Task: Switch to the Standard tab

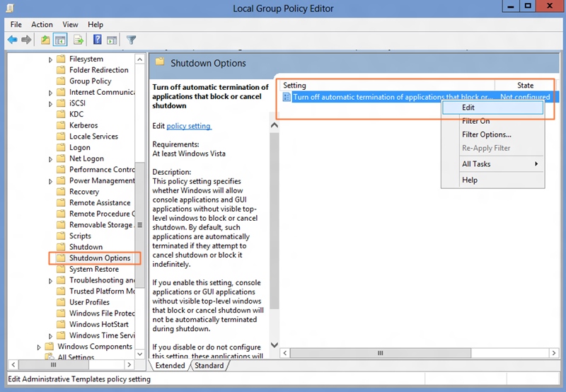Action: (209, 365)
